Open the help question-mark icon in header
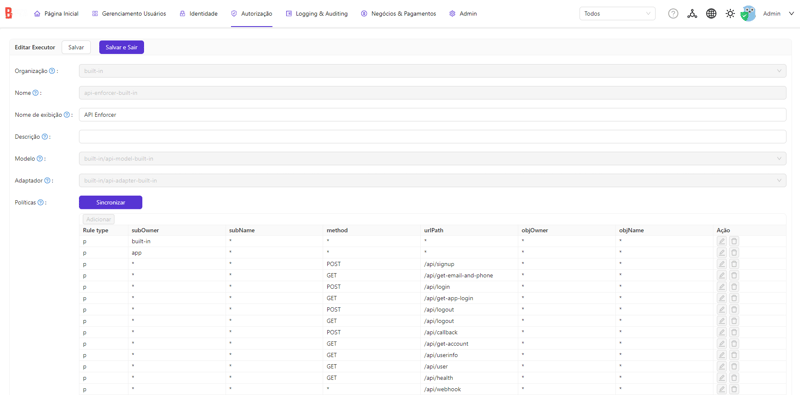 tap(673, 14)
